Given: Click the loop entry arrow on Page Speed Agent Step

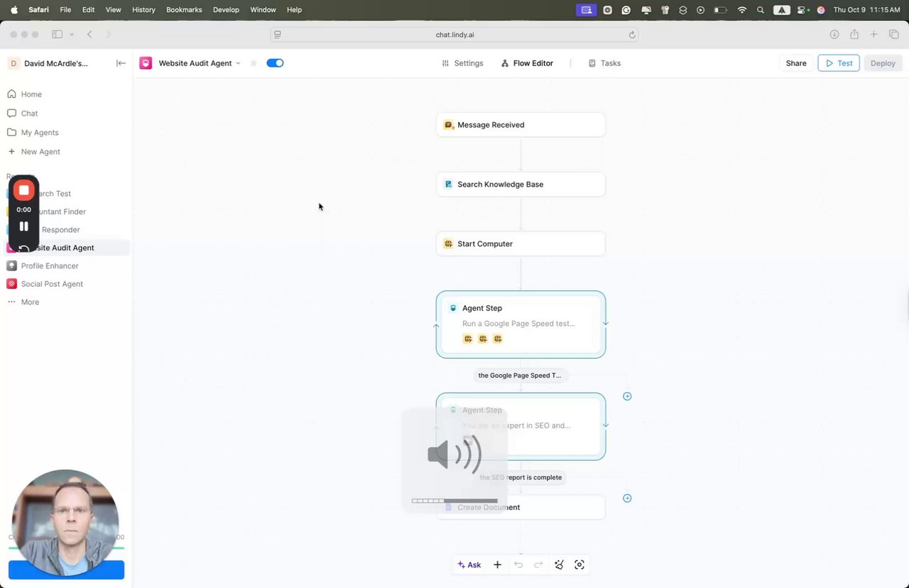Looking at the screenshot, I should (436, 326).
